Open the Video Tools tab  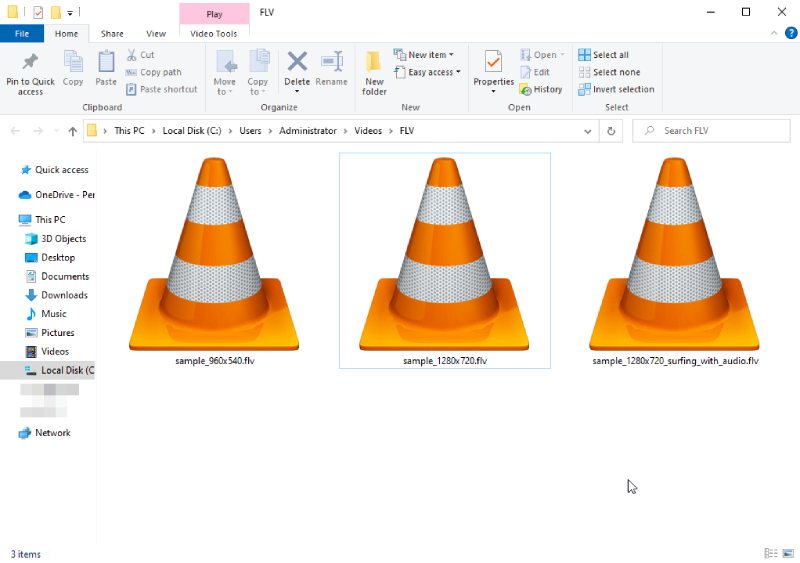point(214,34)
